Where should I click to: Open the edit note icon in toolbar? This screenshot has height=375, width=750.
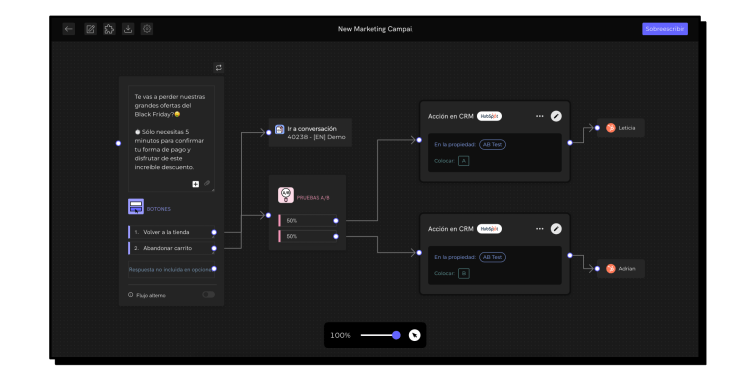(x=90, y=29)
